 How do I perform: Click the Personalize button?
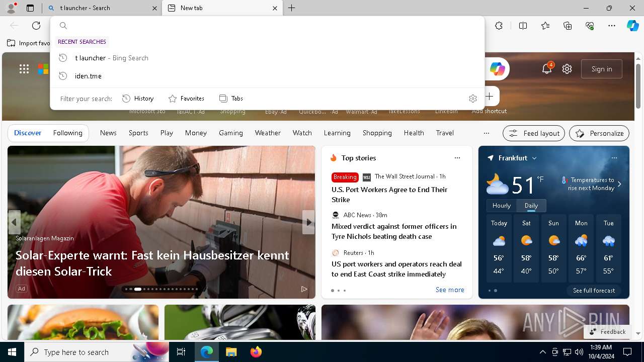coord(599,133)
